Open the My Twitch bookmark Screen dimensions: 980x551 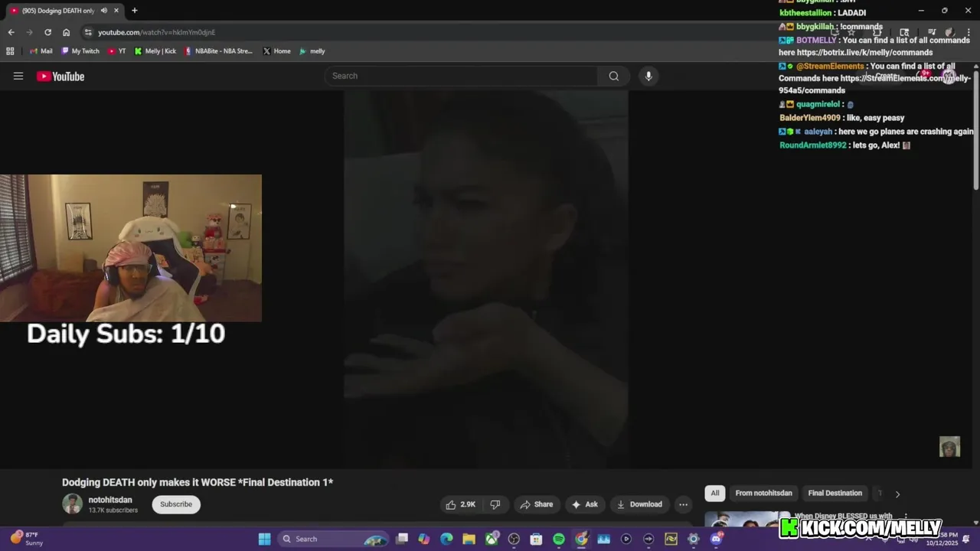(x=80, y=51)
